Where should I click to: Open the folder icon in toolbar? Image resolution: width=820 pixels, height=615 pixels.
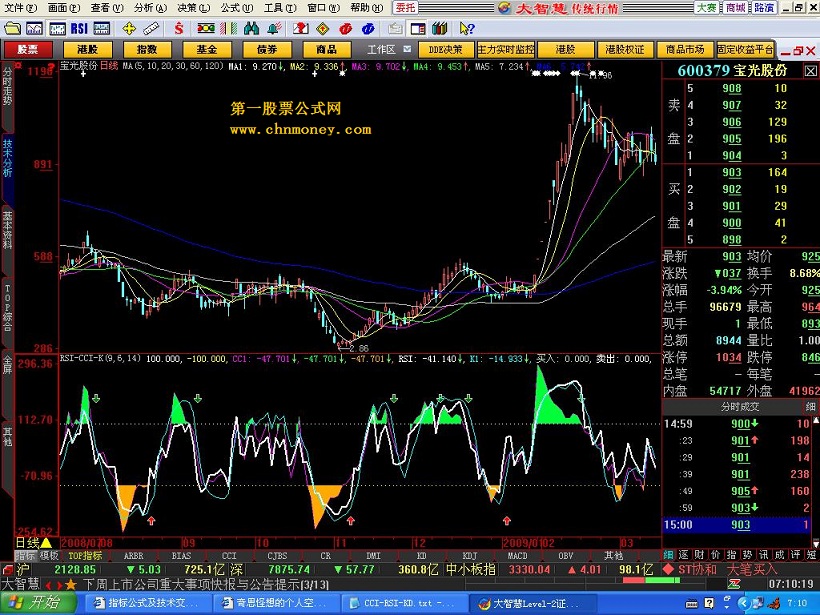(12, 28)
